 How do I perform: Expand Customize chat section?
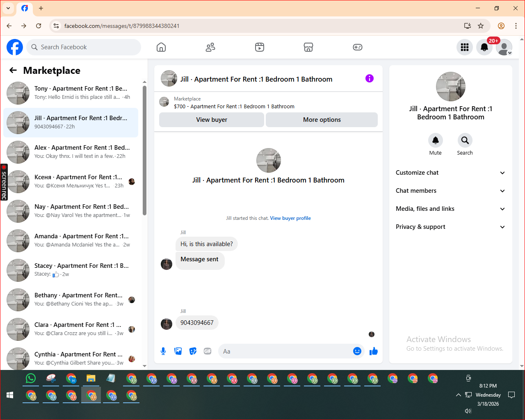click(450, 173)
